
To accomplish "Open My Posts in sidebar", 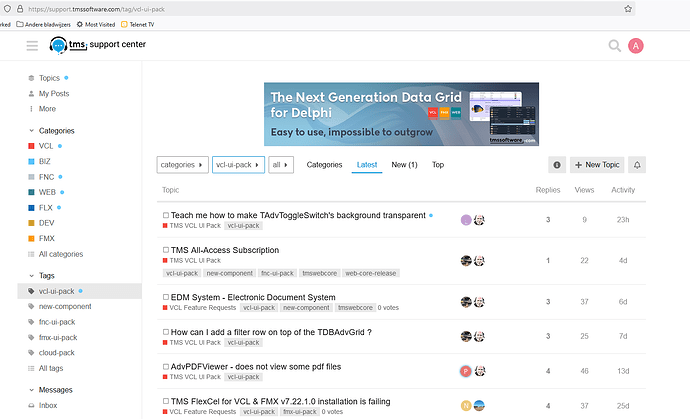I will pyautogui.click(x=54, y=94).
